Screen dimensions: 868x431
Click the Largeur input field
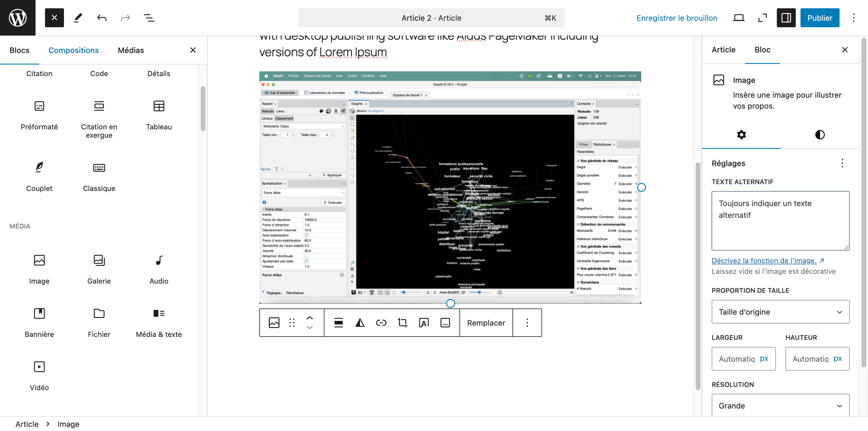[743, 358]
